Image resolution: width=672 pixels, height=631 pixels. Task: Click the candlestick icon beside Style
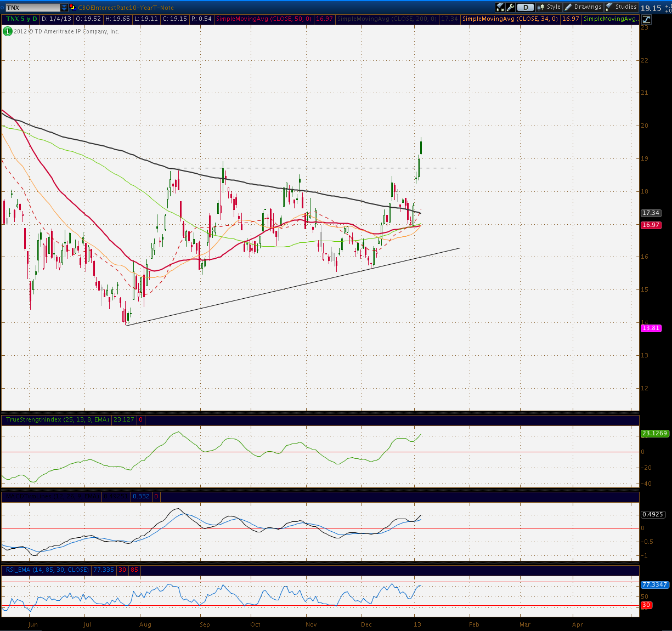click(540, 7)
